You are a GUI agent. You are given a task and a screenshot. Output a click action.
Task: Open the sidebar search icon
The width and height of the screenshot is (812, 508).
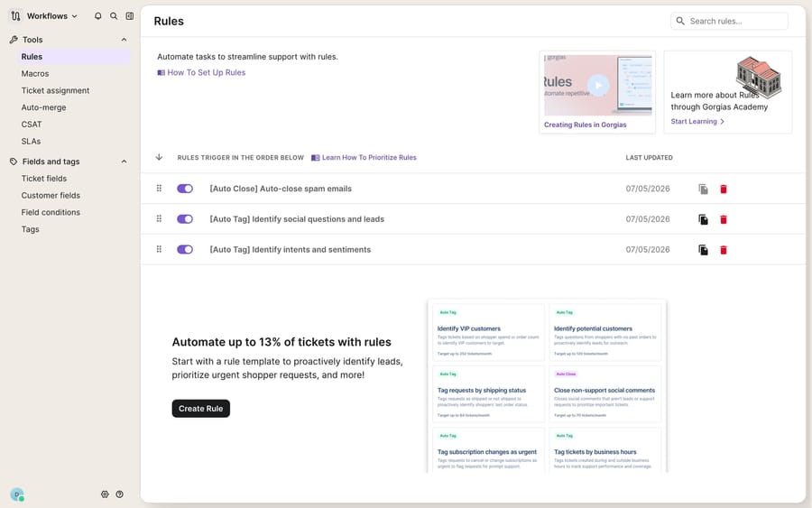point(114,16)
